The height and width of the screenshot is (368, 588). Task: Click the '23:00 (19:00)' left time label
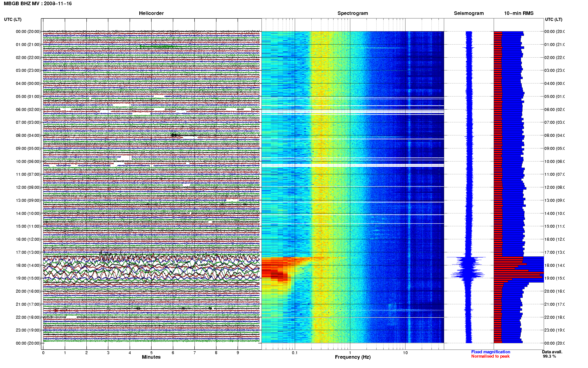coord(28,330)
